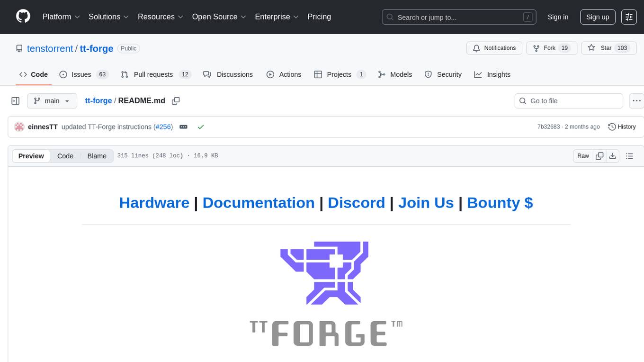Viewport: 644px width, 362px height.
Task: Click Sign in
Action: [x=558, y=17]
